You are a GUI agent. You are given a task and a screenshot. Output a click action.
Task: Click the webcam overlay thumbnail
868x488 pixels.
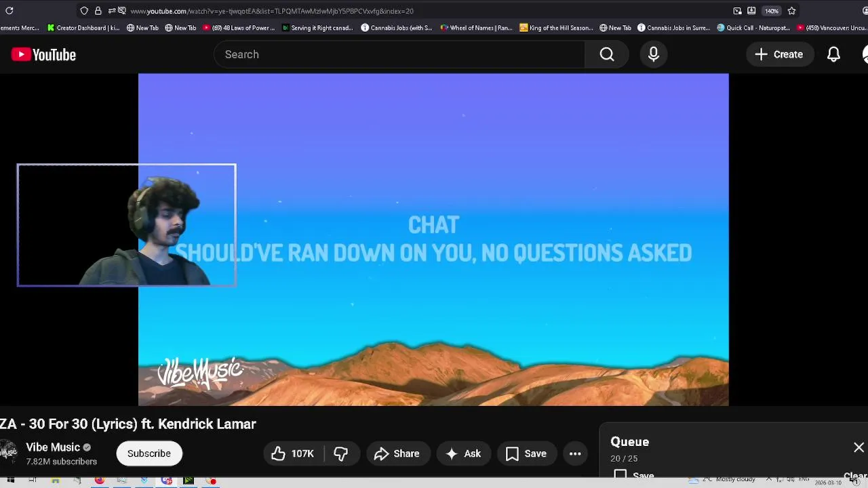[127, 225]
